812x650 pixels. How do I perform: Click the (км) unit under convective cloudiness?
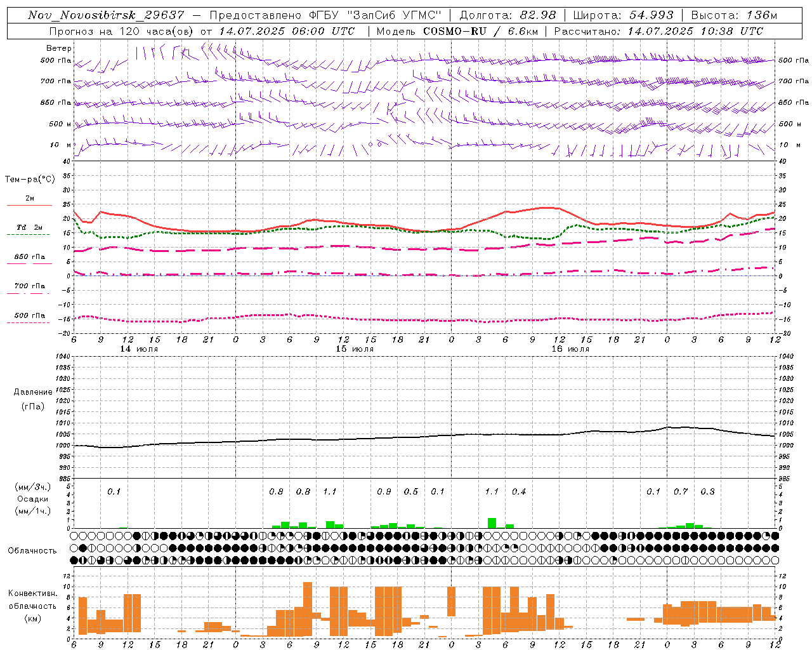[33, 618]
